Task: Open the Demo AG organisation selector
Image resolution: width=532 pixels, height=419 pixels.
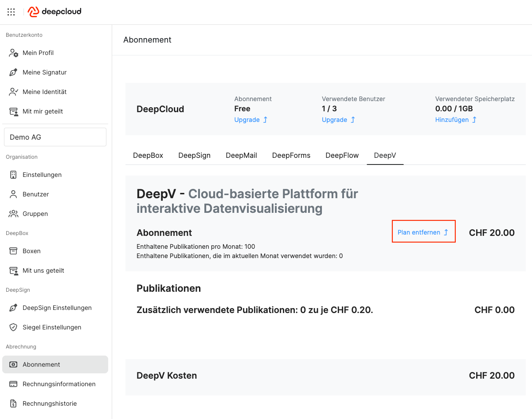Action: [x=55, y=137]
